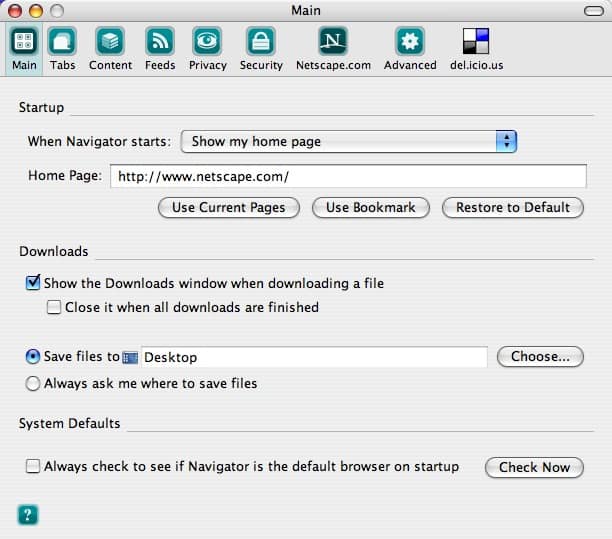Image resolution: width=612 pixels, height=539 pixels.
Task: Expand the When Navigator starts dropdown
Action: click(348, 141)
